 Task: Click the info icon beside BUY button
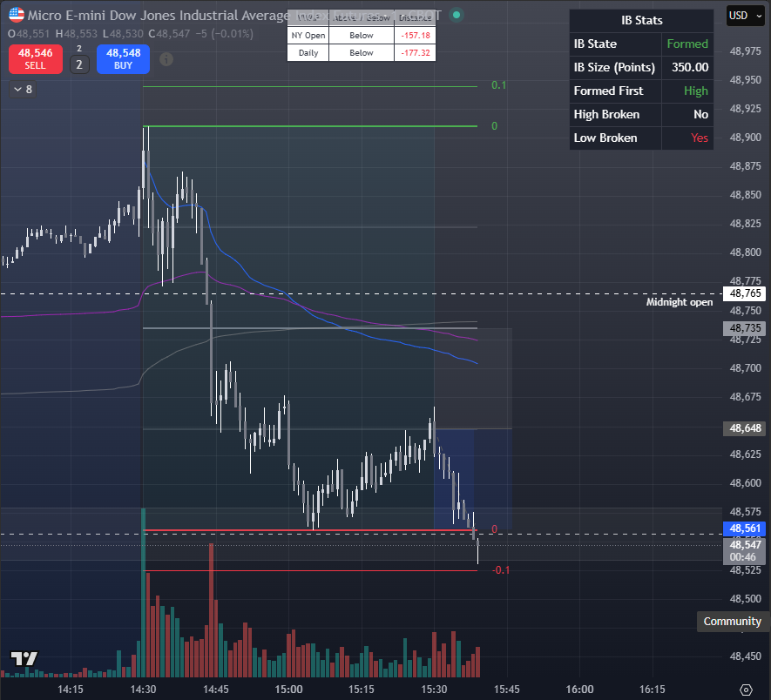tap(166, 59)
